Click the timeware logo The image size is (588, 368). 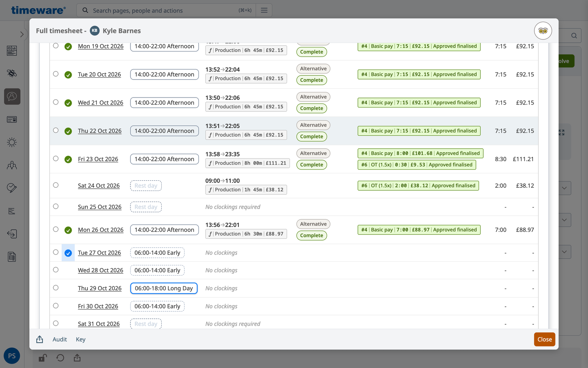[x=39, y=10]
